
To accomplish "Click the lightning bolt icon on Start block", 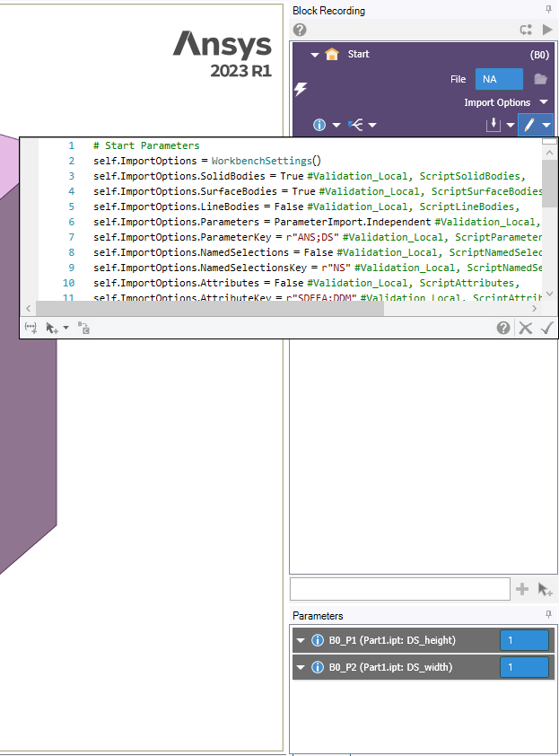I will click(301, 89).
